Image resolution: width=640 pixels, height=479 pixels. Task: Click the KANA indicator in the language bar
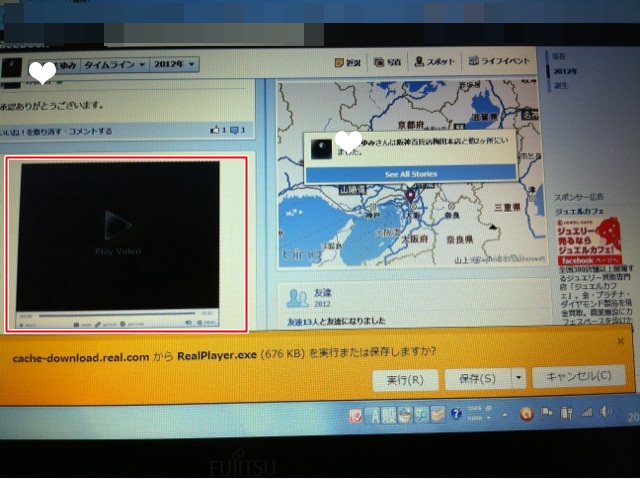(474, 419)
